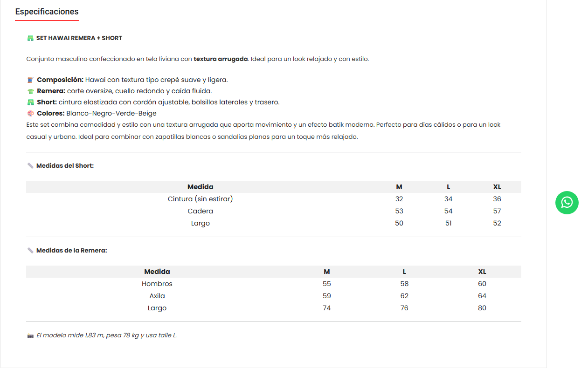Select the Especificaciones tab
This screenshot has width=588, height=376.
click(47, 12)
